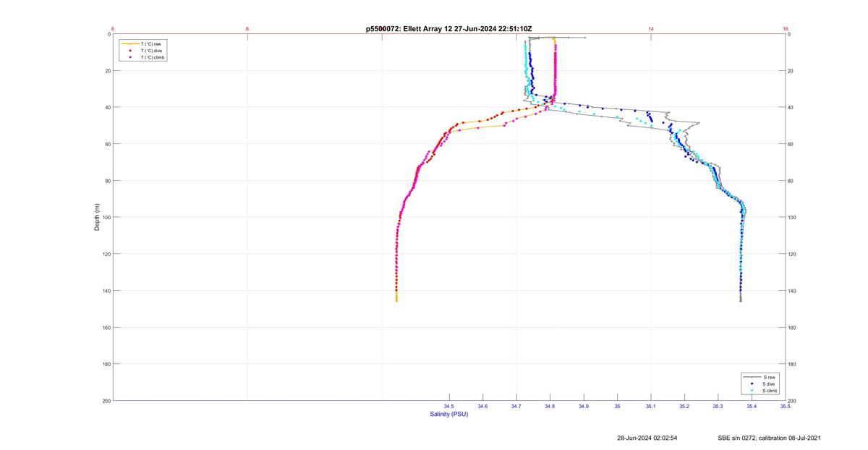The image size is (868, 450).
Task: Click left depth axis tick "180"
Action: (106, 364)
